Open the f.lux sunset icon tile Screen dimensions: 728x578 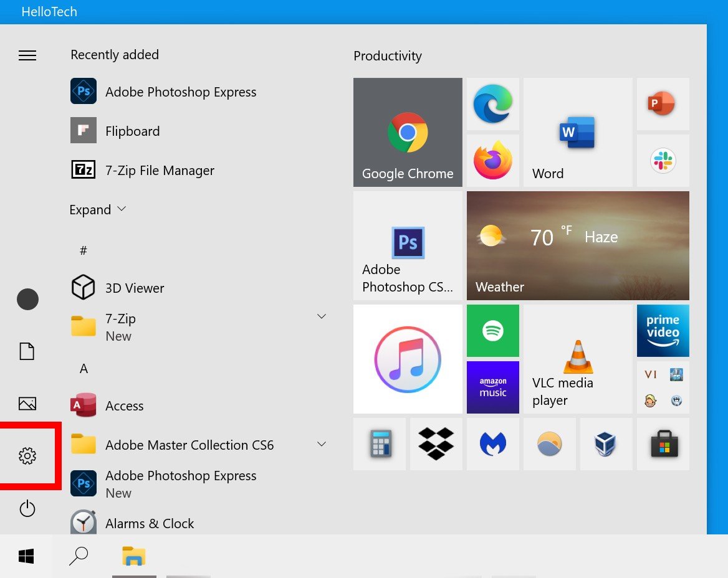click(549, 444)
